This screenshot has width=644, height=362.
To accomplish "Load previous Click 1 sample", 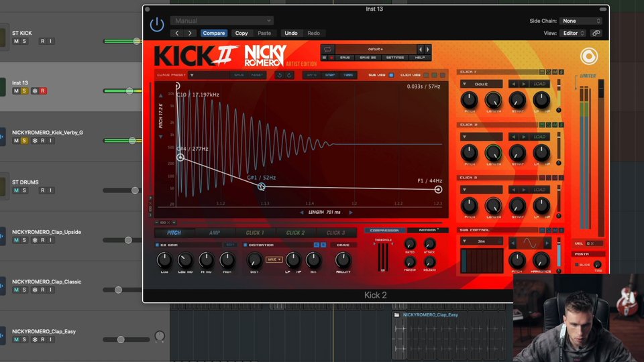I will tap(513, 84).
